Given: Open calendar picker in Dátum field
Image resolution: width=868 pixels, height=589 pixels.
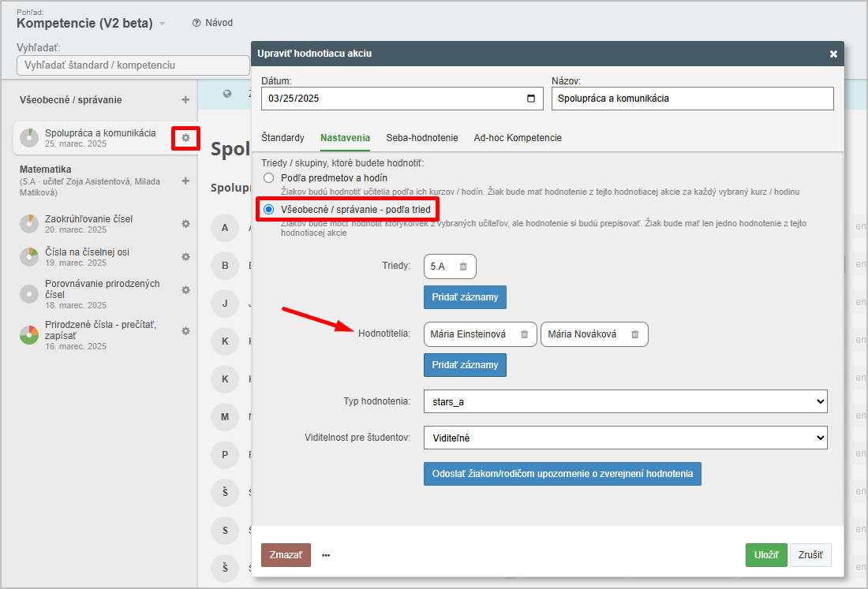Looking at the screenshot, I should [x=531, y=99].
